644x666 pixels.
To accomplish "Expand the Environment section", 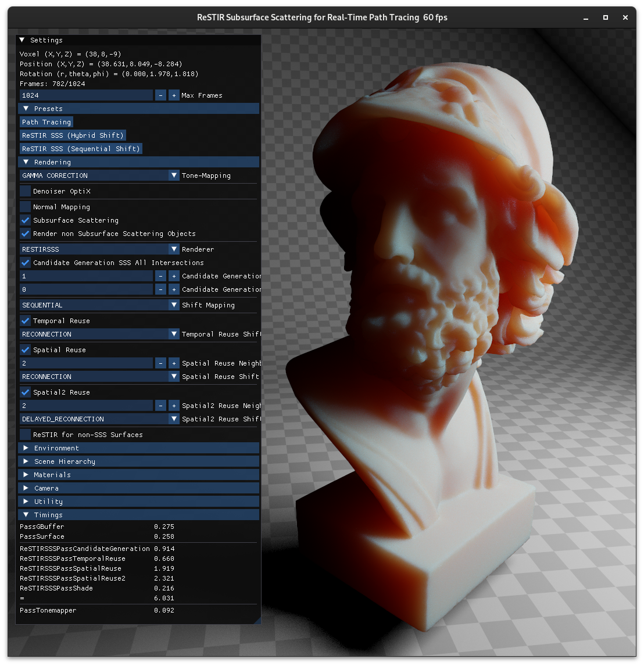I will click(138, 448).
